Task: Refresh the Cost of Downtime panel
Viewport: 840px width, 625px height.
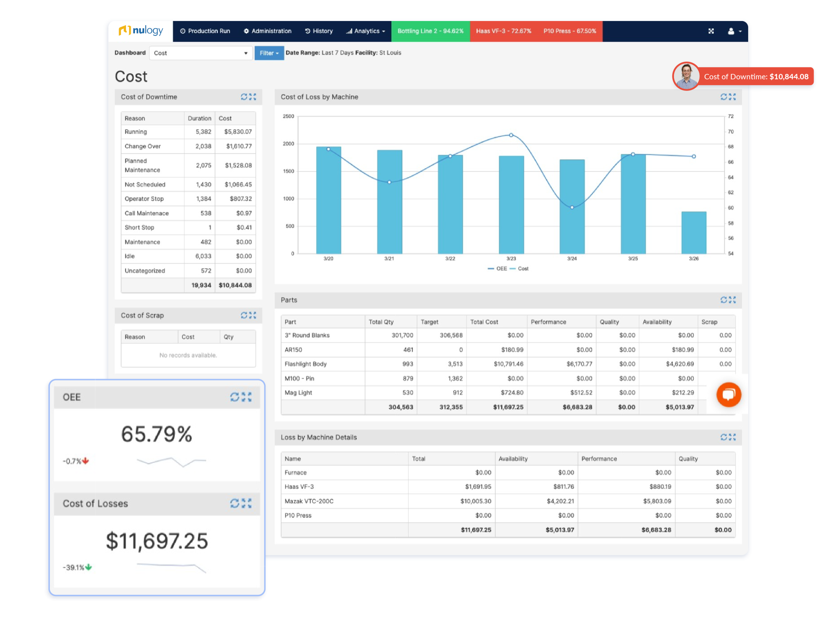Action: (244, 97)
